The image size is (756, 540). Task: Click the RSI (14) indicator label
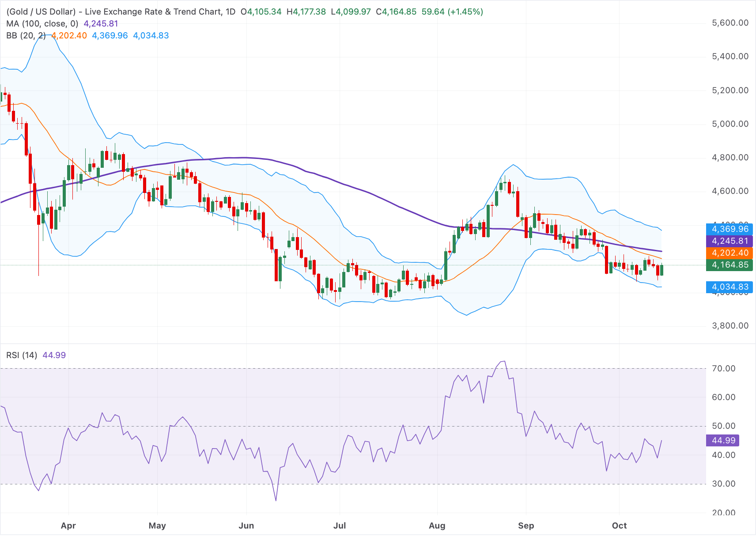pos(22,355)
